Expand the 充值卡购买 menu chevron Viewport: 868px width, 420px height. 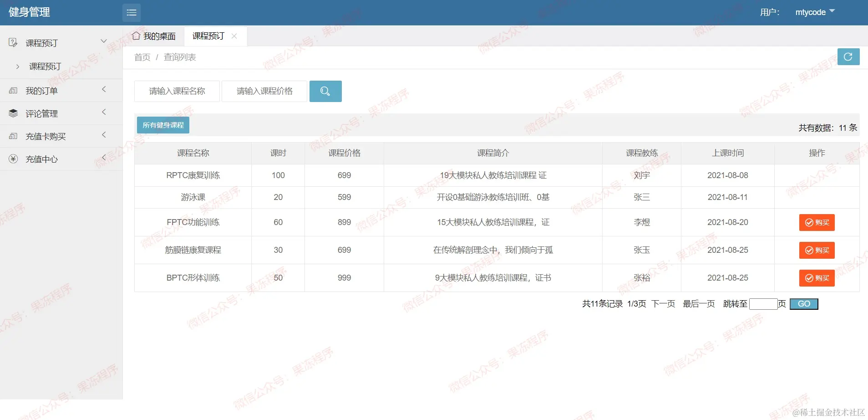[104, 135]
